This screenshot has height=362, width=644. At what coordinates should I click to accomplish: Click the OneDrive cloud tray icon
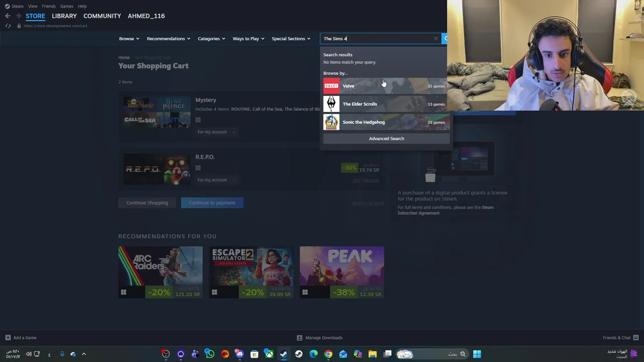coord(73,354)
